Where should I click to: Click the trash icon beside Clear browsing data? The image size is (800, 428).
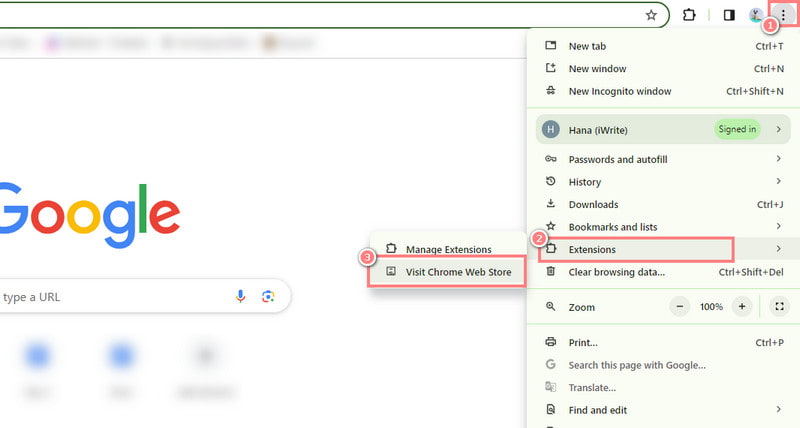point(551,271)
